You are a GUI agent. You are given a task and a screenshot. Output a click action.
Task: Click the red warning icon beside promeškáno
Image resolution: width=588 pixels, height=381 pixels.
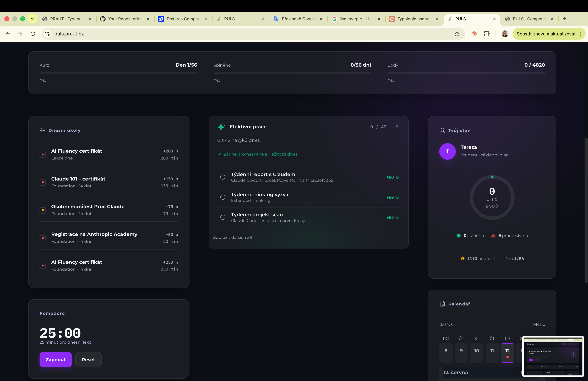pos(493,236)
